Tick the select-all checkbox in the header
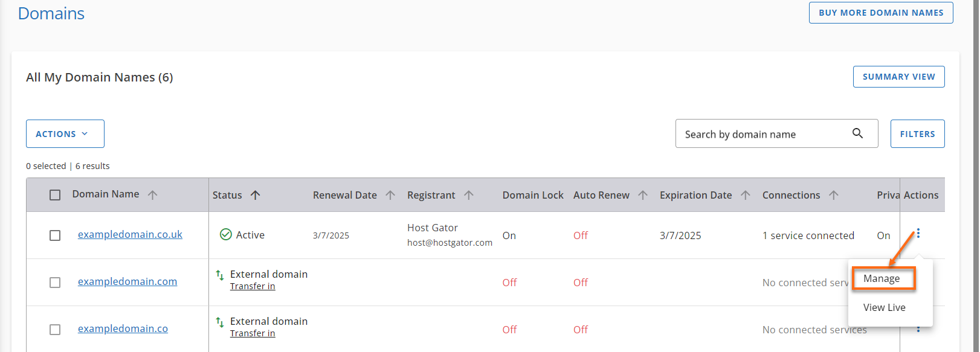The image size is (980, 352). click(55, 194)
